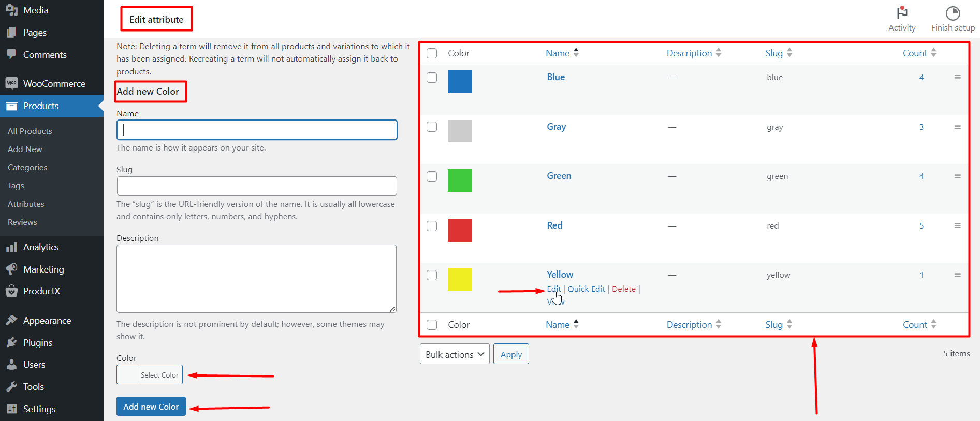
Task: Open the Gray term name link
Action: pos(557,126)
